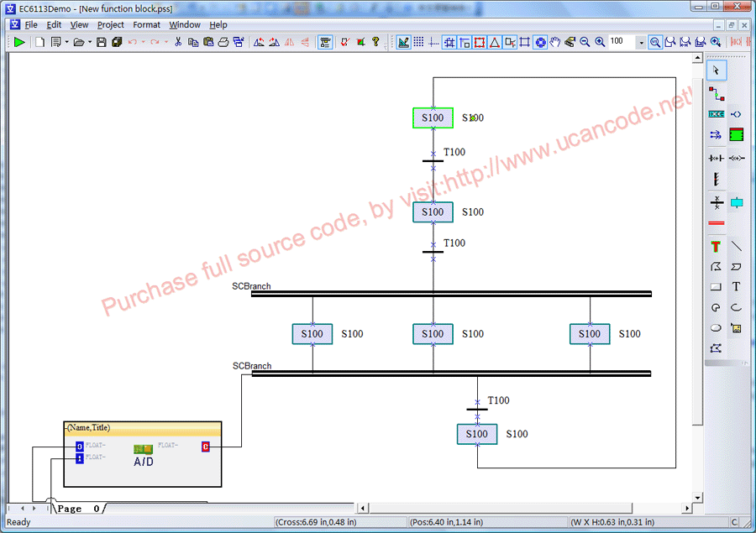The image size is (756, 533).
Task: Expand the Open file dropdown arrow
Action: tap(90, 42)
